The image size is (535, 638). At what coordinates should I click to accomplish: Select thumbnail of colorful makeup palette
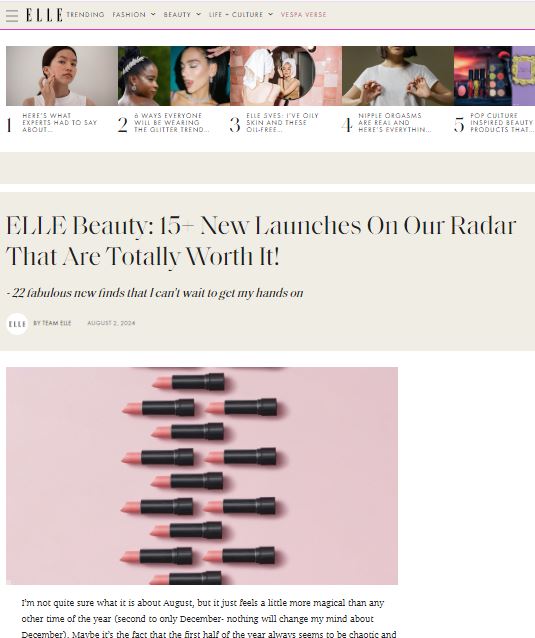494,76
